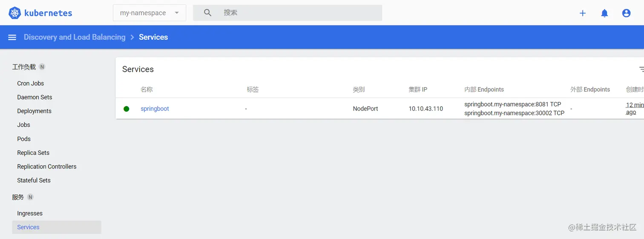Open Replica Sets in sidebar
Image resolution: width=644 pixels, height=239 pixels.
(x=33, y=153)
